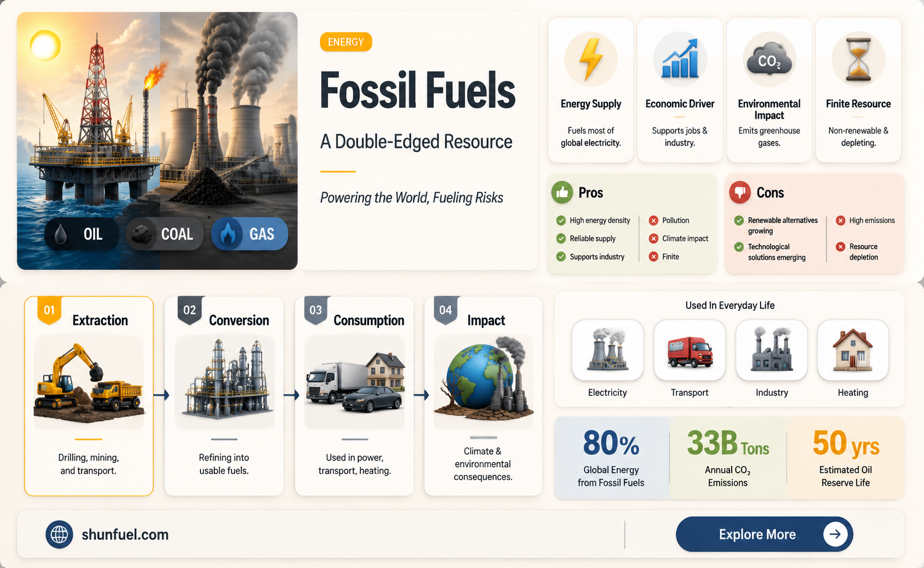Click the arrow icon in Explore More
Screen dimensions: 924x568
835,534
